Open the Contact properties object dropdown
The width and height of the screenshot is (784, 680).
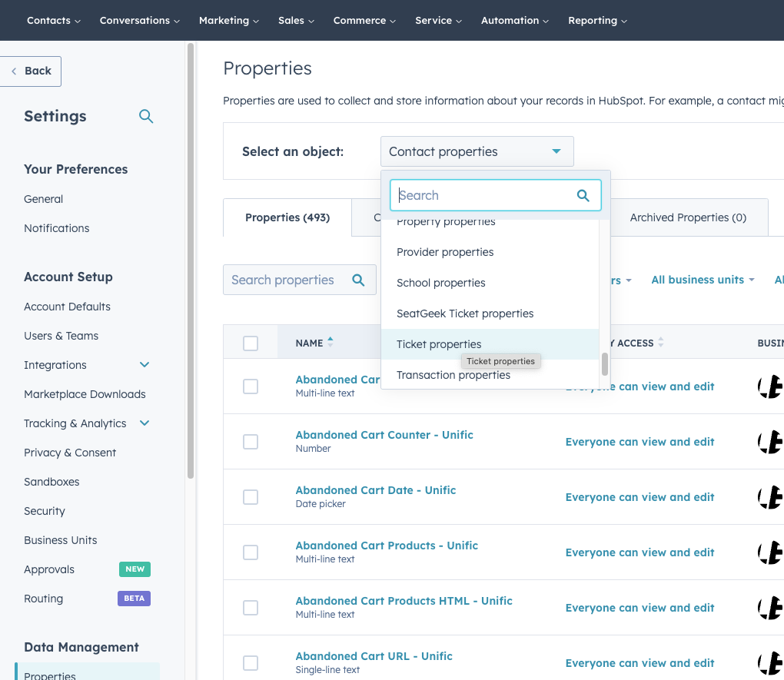[477, 151]
